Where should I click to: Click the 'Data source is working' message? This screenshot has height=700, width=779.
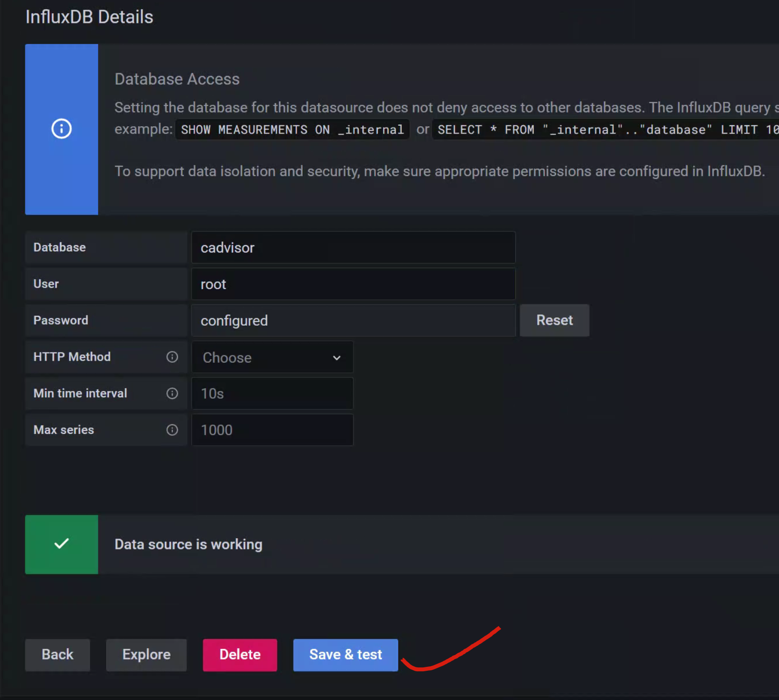tap(188, 544)
